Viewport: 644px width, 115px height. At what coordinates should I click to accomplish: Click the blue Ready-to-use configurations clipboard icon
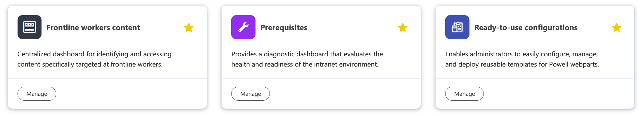click(x=457, y=27)
